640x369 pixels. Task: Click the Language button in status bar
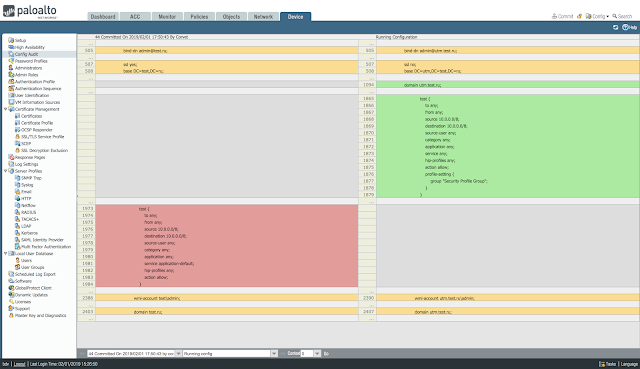click(x=629, y=364)
